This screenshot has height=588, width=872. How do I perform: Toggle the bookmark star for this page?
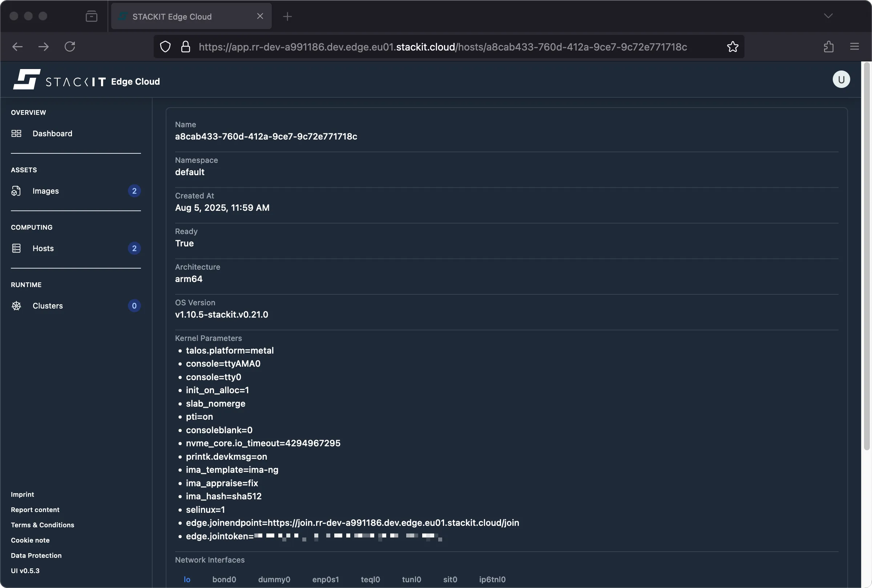click(x=732, y=46)
